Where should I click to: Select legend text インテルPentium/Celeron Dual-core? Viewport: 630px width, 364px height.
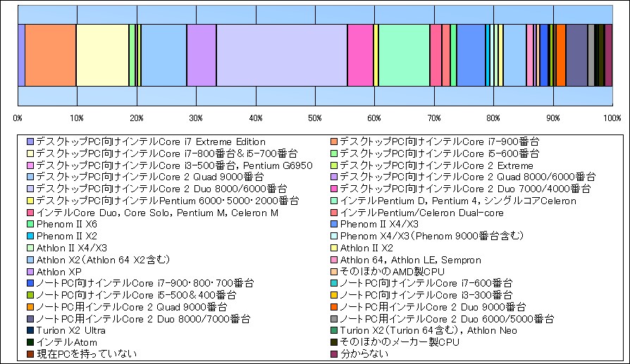(422, 213)
